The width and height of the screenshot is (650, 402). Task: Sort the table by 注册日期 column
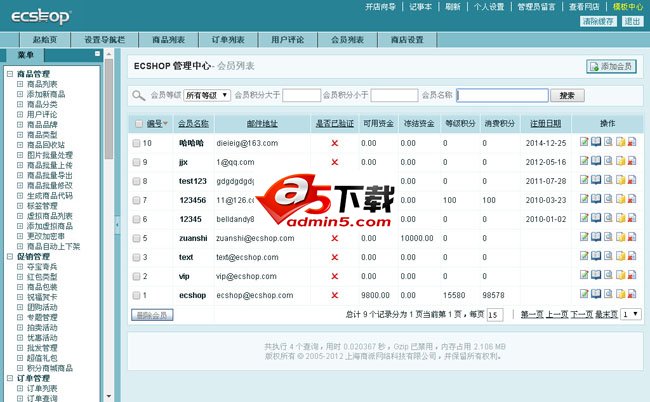(x=546, y=124)
